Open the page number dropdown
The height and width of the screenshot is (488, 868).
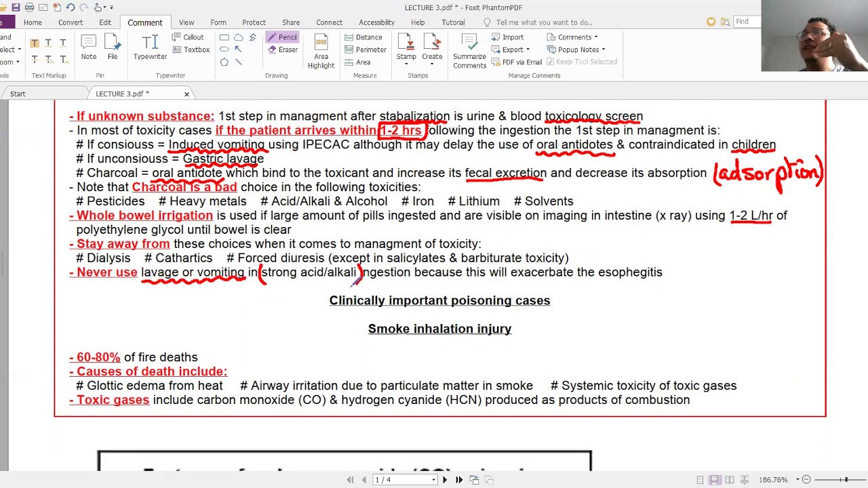pyautogui.click(x=433, y=481)
